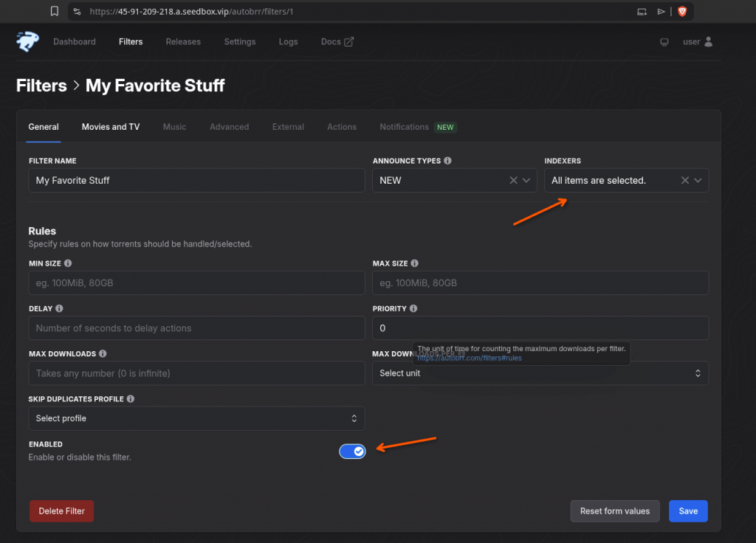Click Max Size info icon

tap(415, 263)
